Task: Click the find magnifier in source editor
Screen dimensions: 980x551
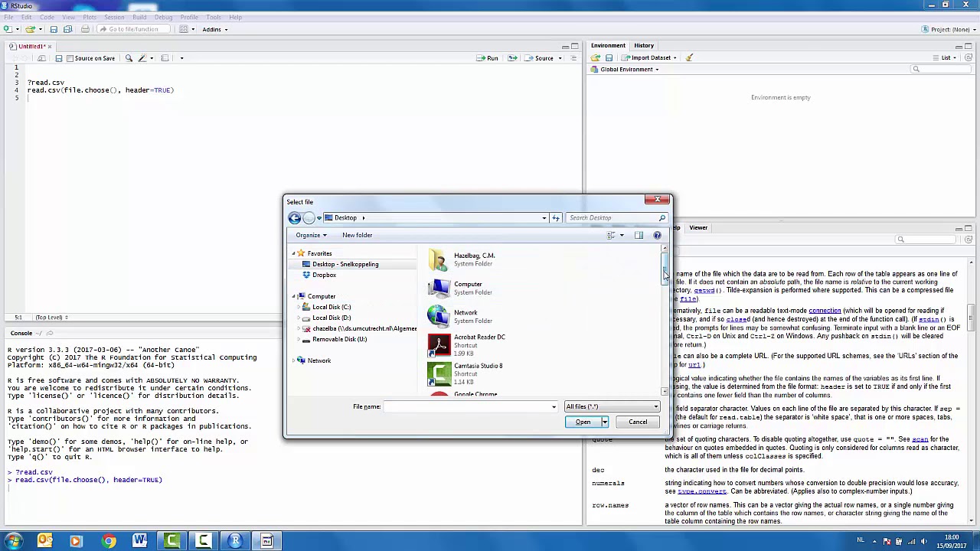Action: [x=129, y=58]
